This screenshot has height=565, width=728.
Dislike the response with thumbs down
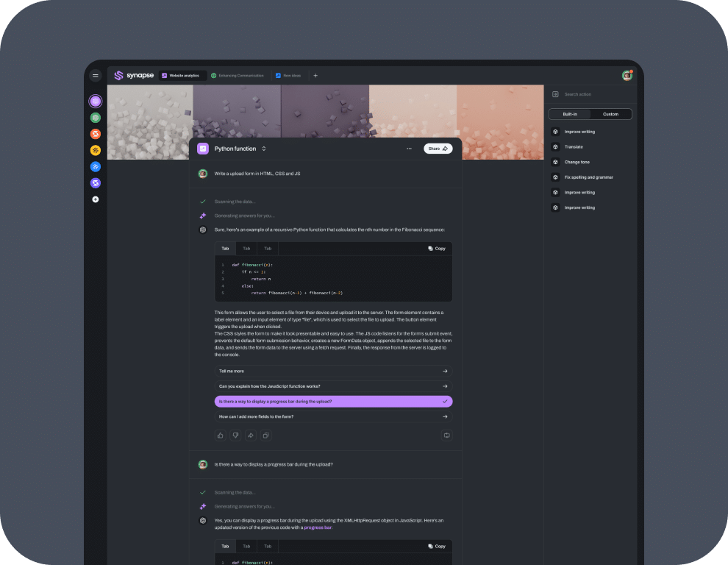point(236,436)
